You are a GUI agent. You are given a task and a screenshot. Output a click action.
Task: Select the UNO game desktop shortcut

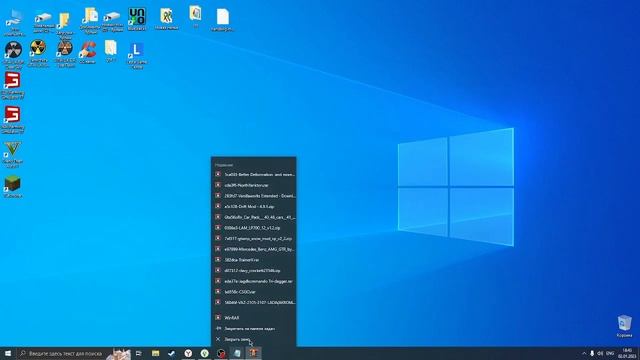pyautogui.click(x=137, y=19)
